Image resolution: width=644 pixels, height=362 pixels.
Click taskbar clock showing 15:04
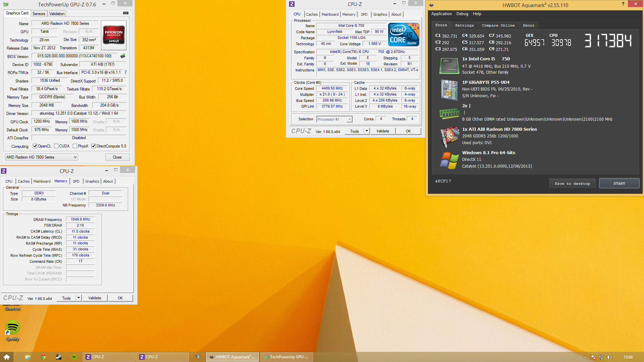[628, 357]
